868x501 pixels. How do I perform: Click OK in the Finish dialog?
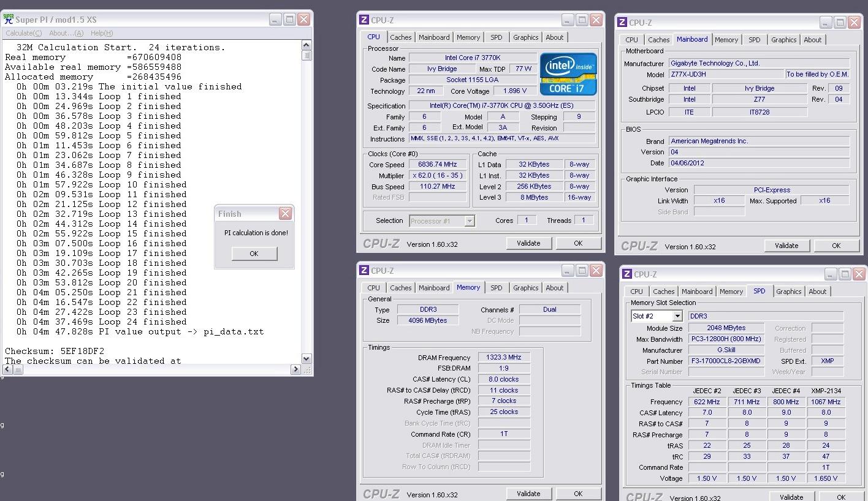point(254,254)
